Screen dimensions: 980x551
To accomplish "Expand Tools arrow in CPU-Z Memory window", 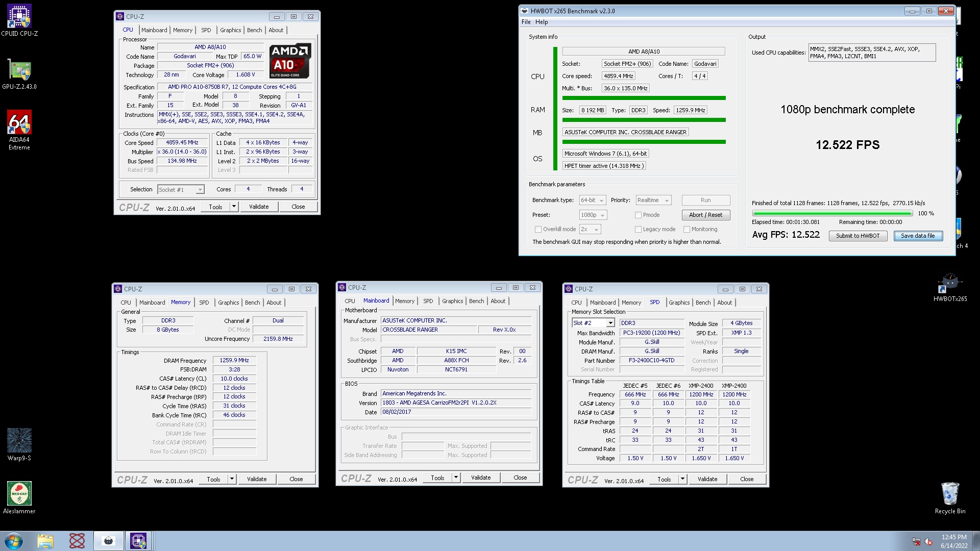I will pyautogui.click(x=232, y=479).
